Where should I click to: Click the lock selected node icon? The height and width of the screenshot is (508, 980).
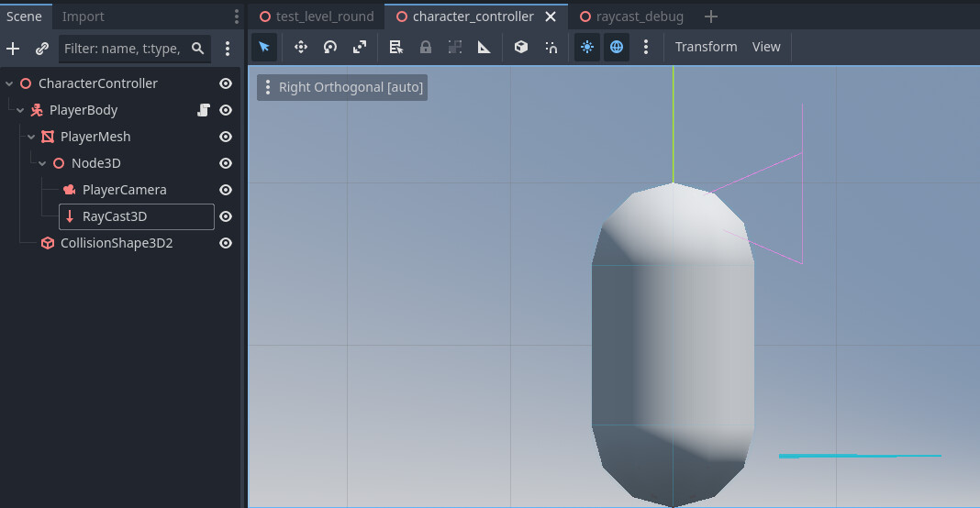(426, 47)
